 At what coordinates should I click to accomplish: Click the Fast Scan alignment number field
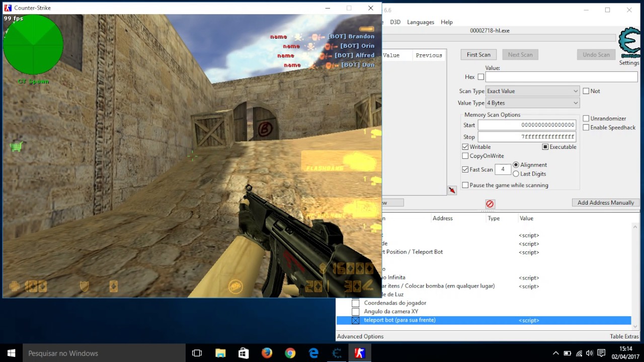(503, 169)
